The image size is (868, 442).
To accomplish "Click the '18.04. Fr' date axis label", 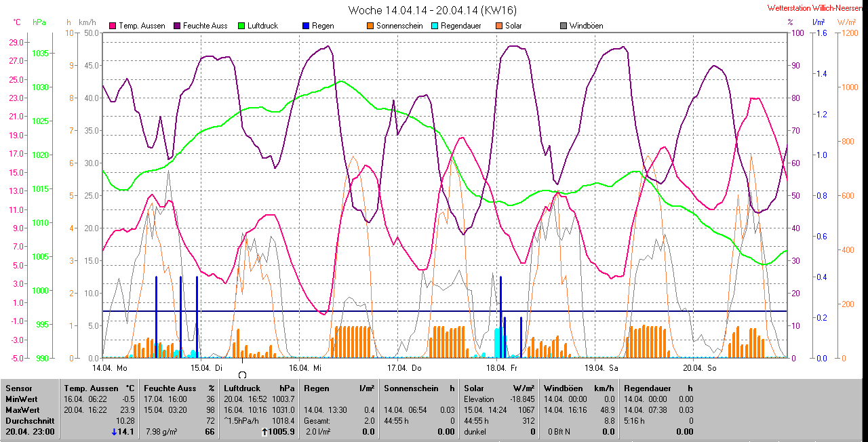I will pyautogui.click(x=502, y=368).
